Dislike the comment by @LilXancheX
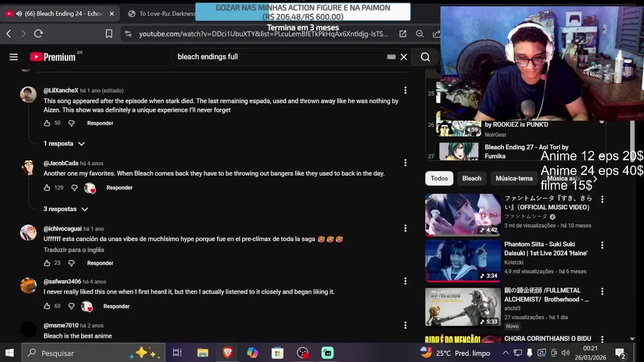 (71, 123)
